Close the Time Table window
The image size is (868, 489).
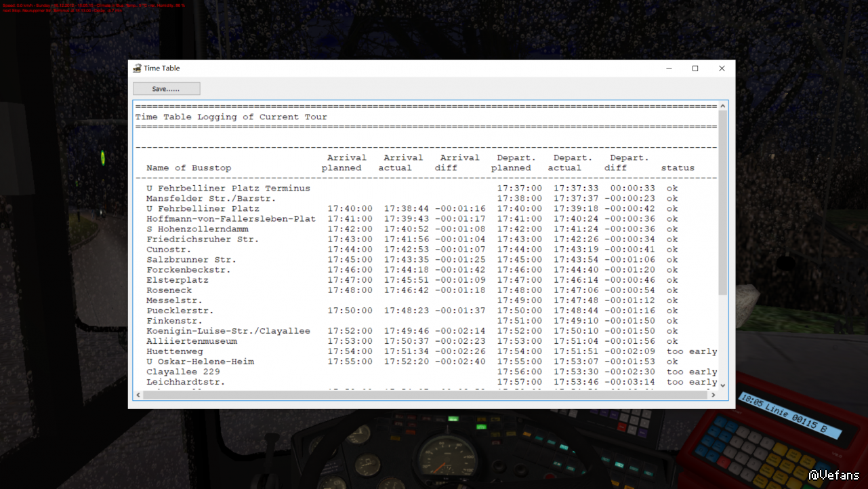(722, 69)
